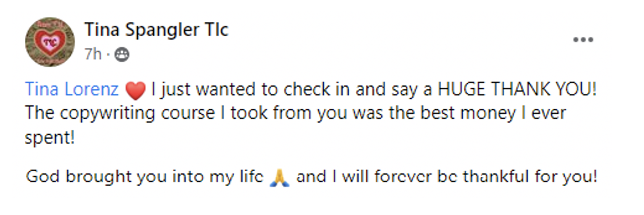Click the "HUGE THANK YOU!" text

[x=517, y=89]
